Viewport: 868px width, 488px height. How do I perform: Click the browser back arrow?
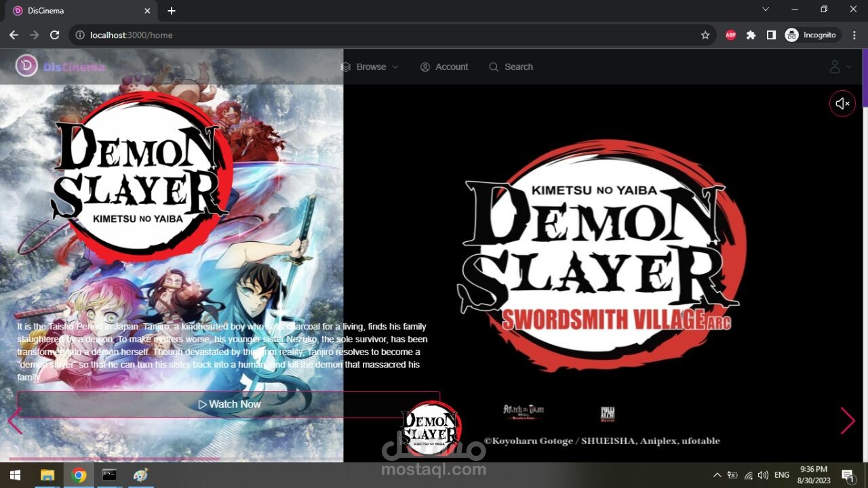click(x=14, y=35)
